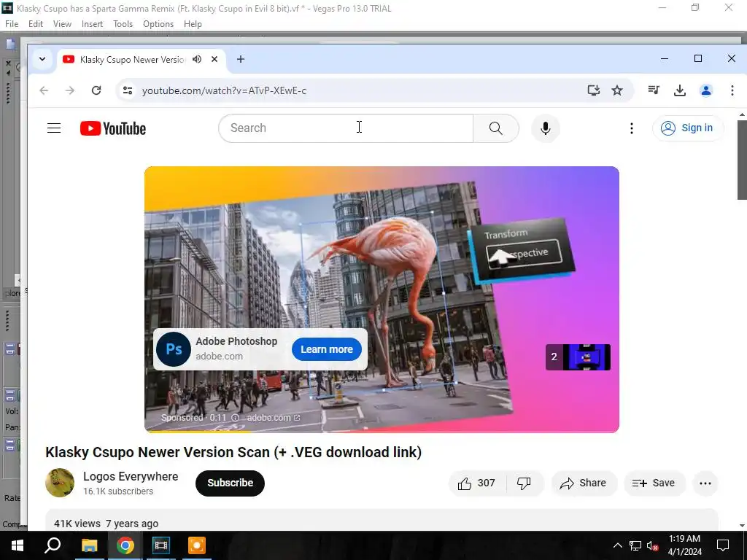Open a new Chrome tab
Screen dimensions: 747x560
pyautogui.click(x=241, y=59)
